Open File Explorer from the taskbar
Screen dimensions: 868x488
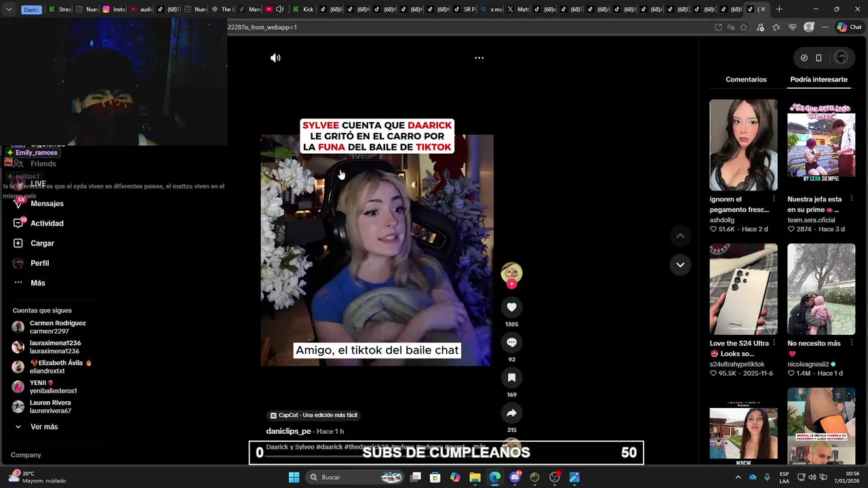pyautogui.click(x=475, y=477)
